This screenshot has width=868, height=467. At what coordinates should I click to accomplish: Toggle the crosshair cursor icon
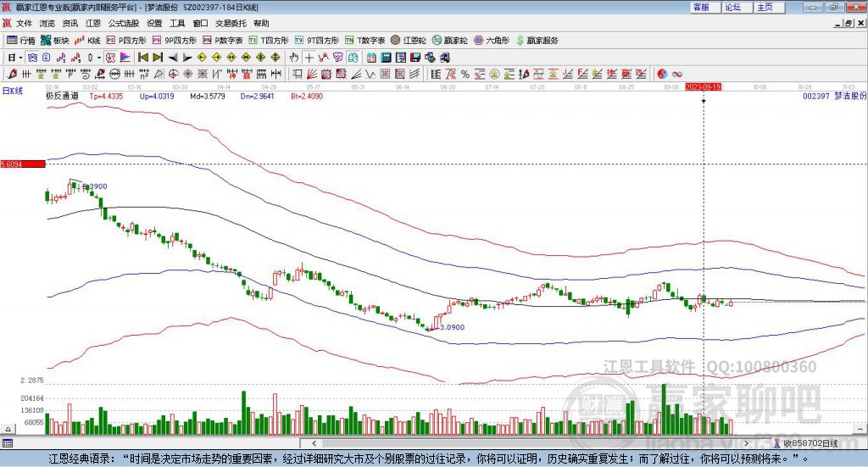(x=309, y=58)
